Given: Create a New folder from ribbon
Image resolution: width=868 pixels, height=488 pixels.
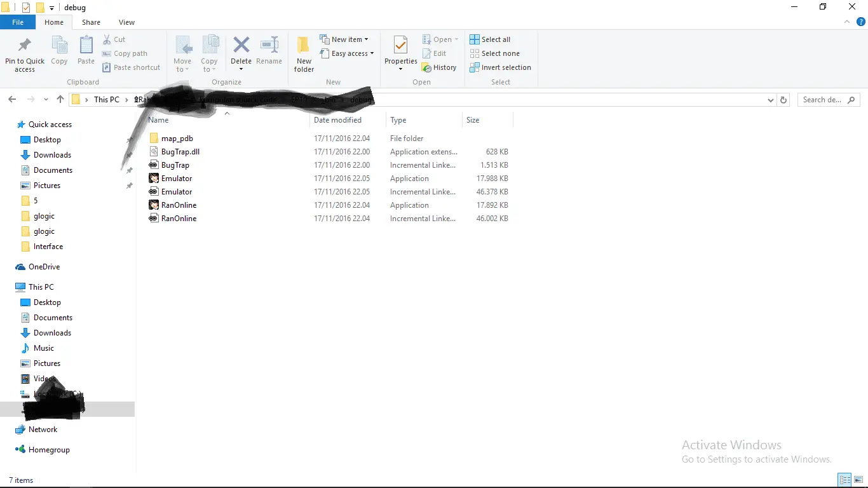Looking at the screenshot, I should (x=304, y=53).
